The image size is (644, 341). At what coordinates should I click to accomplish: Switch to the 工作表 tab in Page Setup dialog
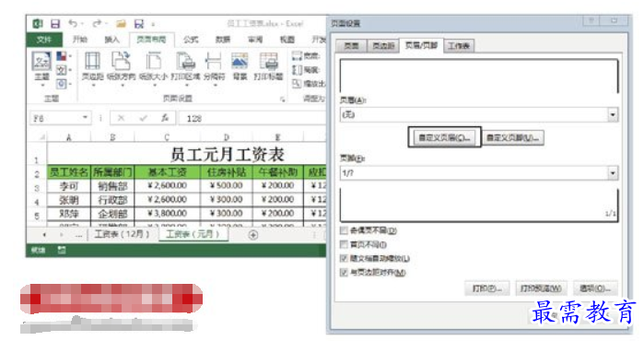pos(459,45)
